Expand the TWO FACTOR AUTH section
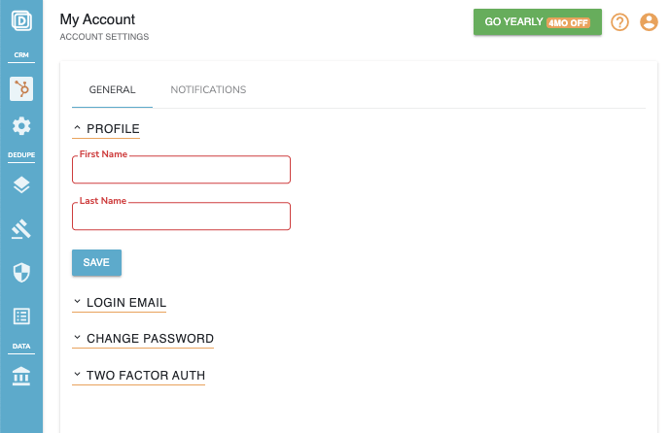 tap(139, 376)
